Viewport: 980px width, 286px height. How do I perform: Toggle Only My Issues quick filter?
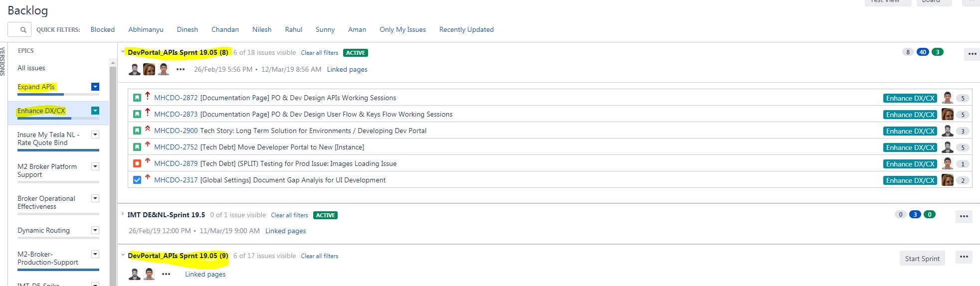(x=402, y=30)
